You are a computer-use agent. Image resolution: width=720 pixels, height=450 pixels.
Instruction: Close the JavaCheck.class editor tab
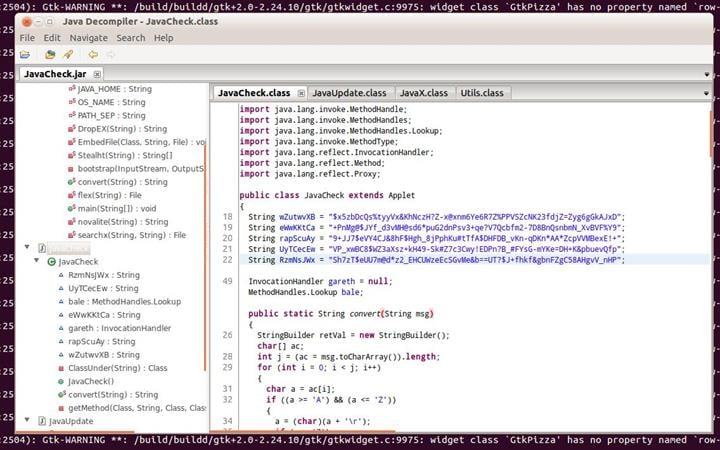click(x=301, y=93)
